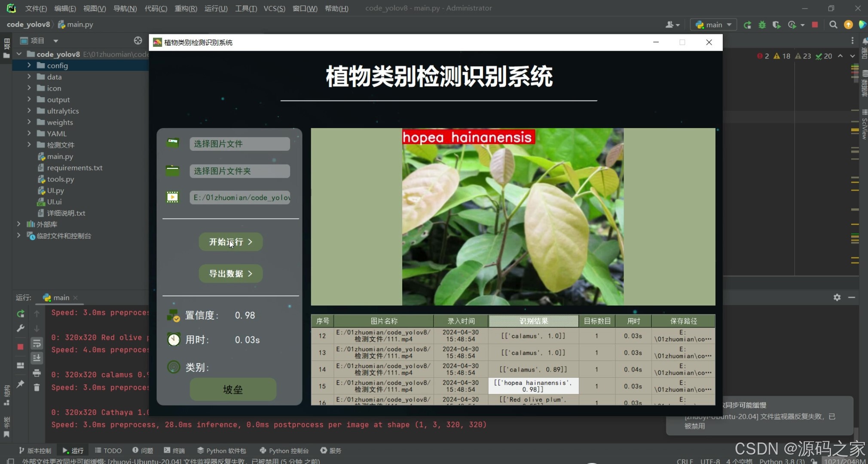Screen dimensions: 868x464
Task: Print console output with printer icon
Action: [37, 373]
